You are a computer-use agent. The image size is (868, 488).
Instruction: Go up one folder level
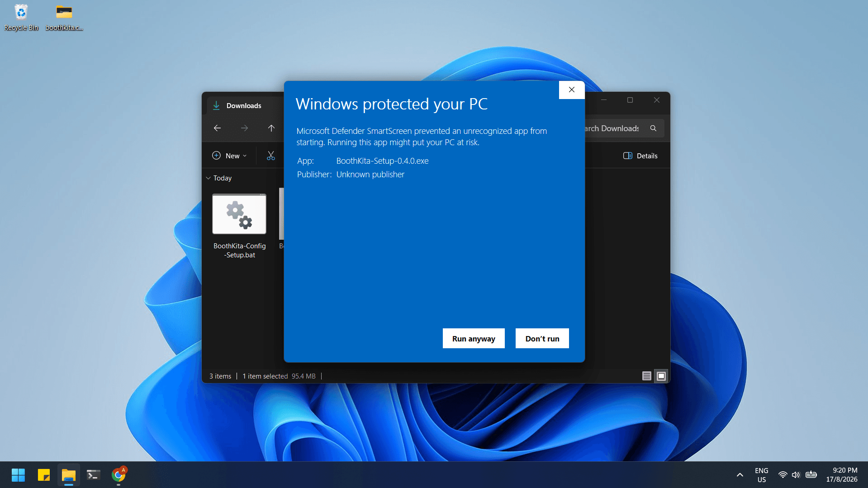pyautogui.click(x=271, y=128)
